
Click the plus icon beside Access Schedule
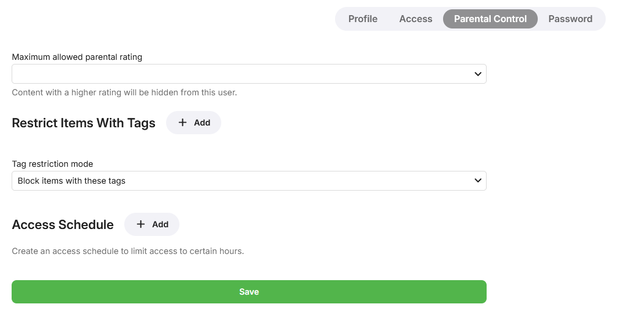coord(141,224)
